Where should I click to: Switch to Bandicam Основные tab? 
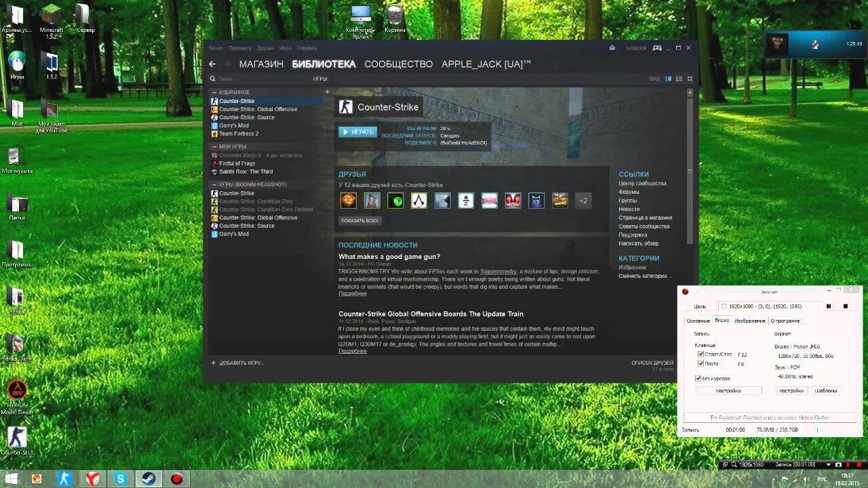tap(698, 321)
